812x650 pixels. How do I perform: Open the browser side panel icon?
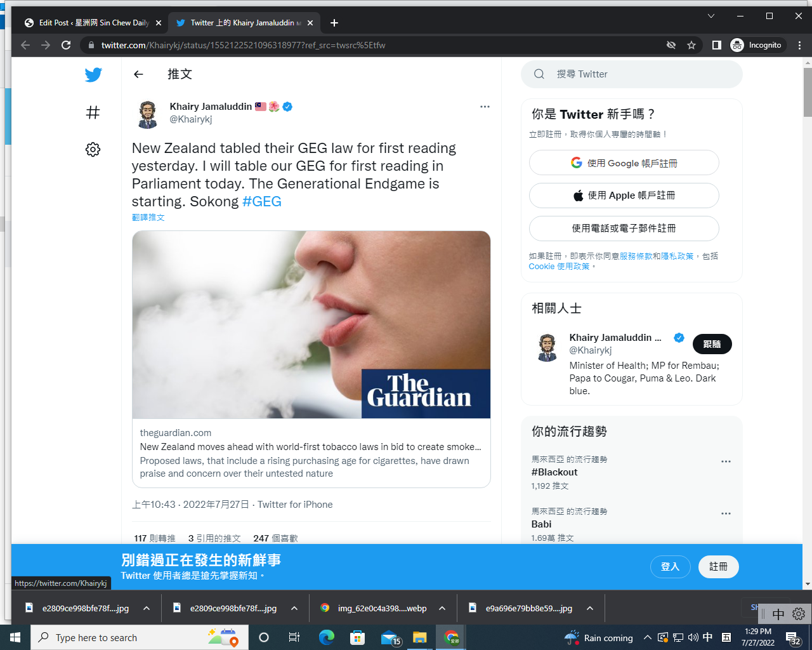point(716,45)
